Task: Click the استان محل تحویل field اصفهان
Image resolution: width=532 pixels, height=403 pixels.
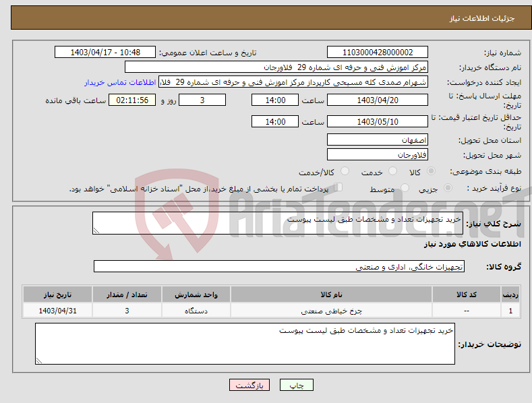Action: 378,139
